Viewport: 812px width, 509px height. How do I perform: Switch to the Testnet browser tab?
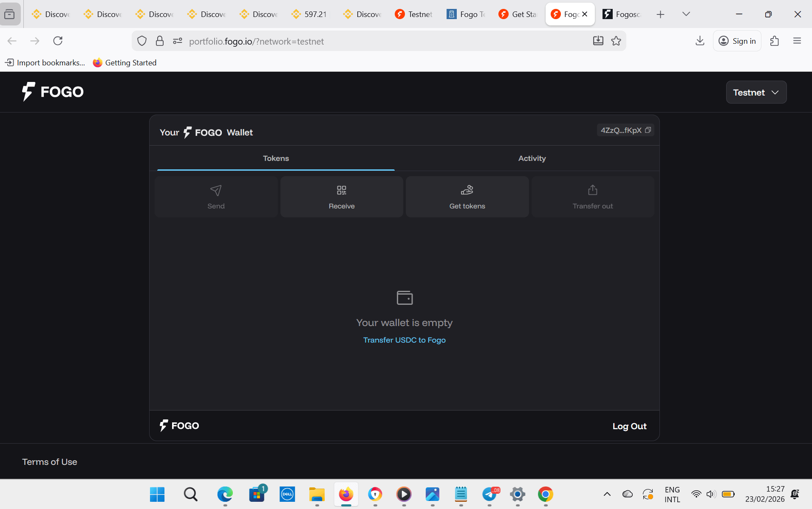[414, 14]
